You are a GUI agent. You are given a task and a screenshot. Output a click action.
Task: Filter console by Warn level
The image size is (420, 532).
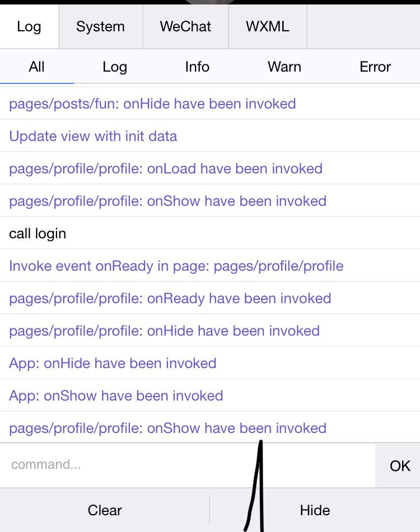284,67
